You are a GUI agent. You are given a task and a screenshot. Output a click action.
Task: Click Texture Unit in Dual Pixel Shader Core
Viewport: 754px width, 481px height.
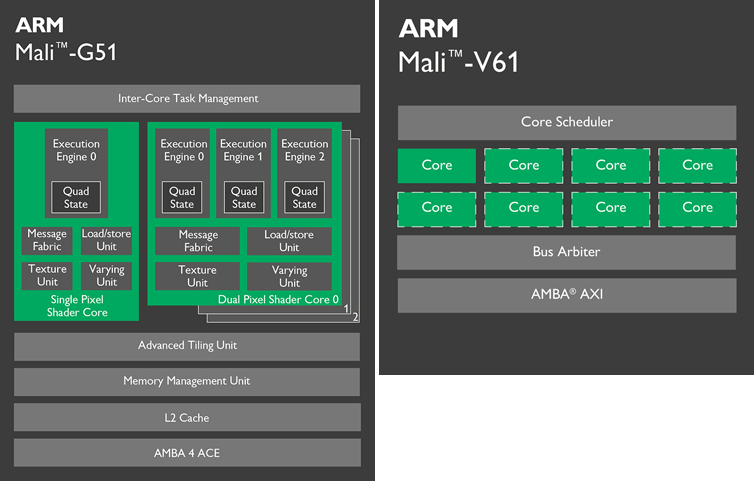point(198,276)
